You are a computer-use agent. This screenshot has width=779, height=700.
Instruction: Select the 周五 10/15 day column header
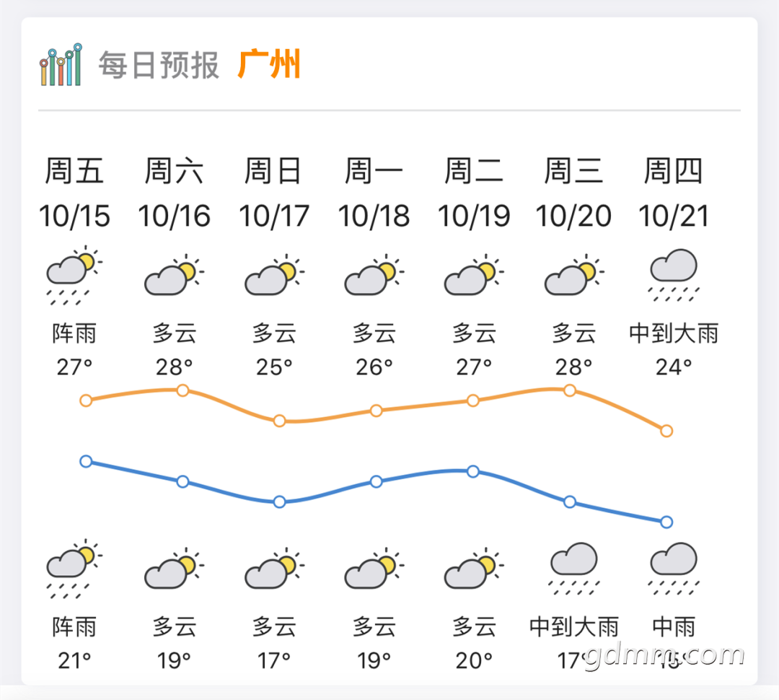[74, 193]
